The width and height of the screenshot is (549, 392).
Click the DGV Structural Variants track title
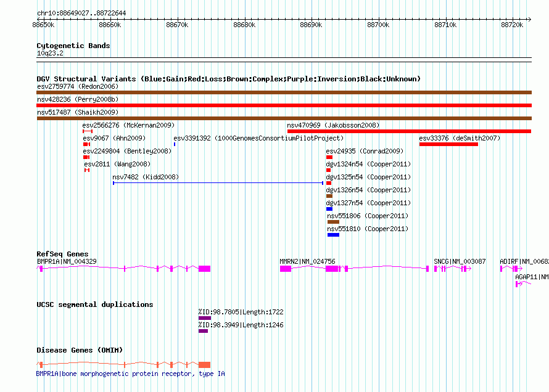[228, 79]
